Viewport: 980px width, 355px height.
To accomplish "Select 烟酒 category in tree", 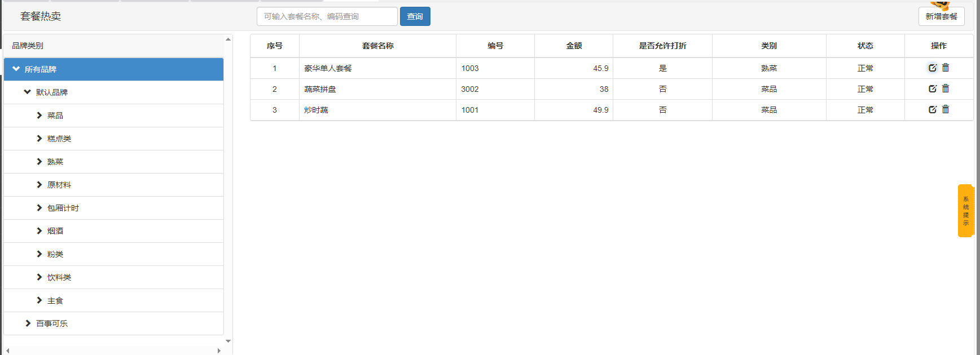I will (55, 231).
